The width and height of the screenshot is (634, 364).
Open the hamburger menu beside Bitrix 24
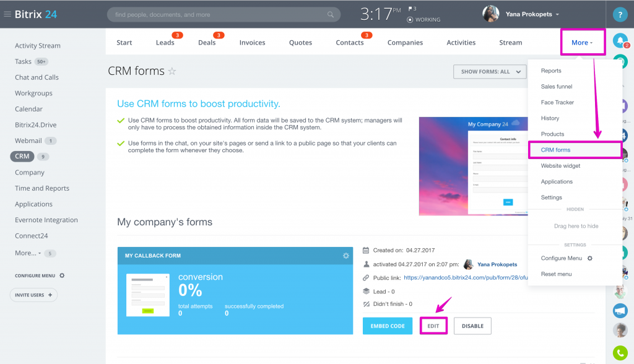[7, 14]
